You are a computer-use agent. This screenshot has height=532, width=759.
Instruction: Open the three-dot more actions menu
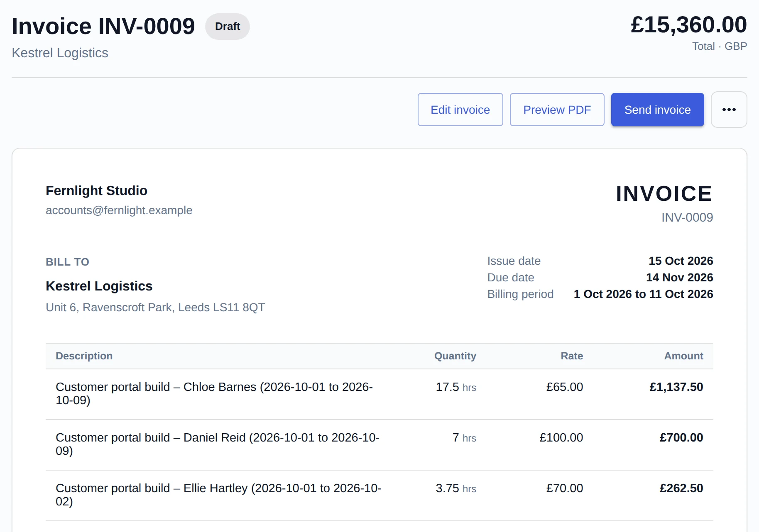pos(729,110)
